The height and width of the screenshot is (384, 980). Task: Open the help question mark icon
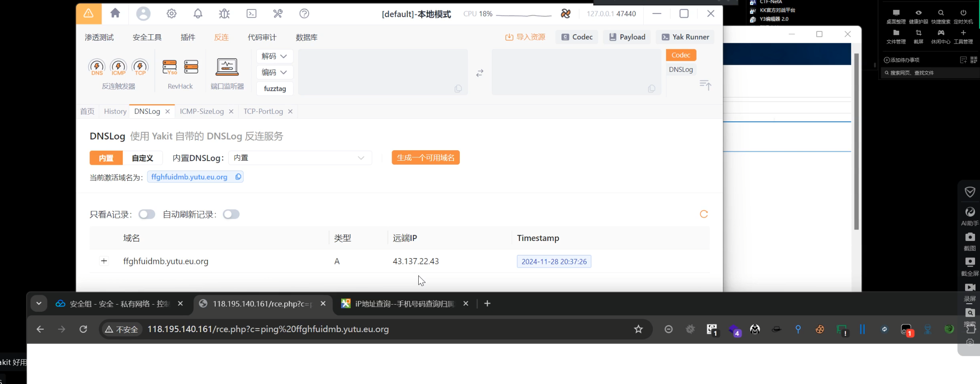304,14
